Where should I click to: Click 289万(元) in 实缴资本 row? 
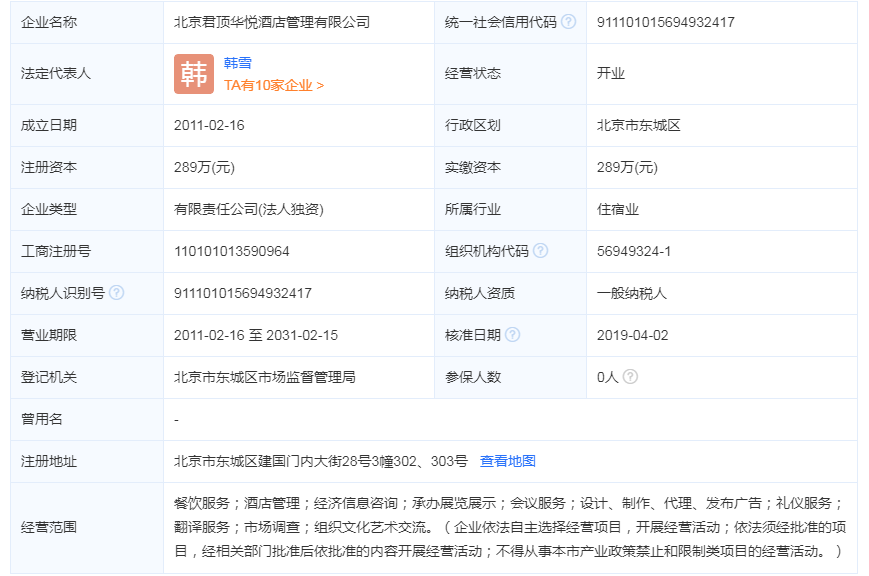pyautogui.click(x=627, y=167)
